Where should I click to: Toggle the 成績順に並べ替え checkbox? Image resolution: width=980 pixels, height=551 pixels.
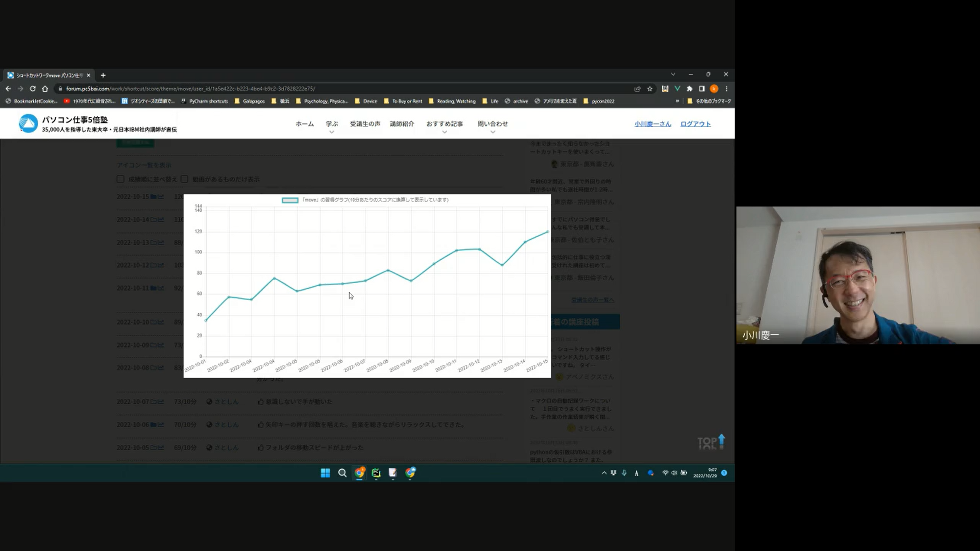point(120,179)
